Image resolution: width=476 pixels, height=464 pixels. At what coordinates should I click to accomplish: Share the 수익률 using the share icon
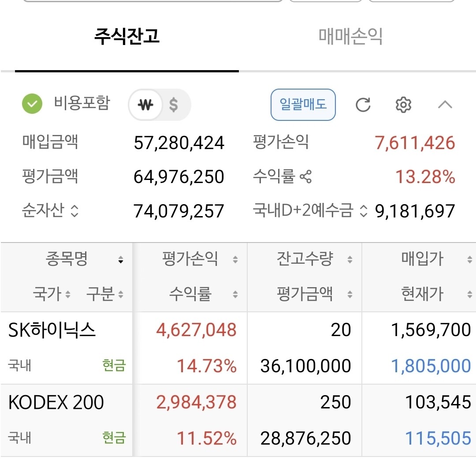pyautogui.click(x=305, y=176)
